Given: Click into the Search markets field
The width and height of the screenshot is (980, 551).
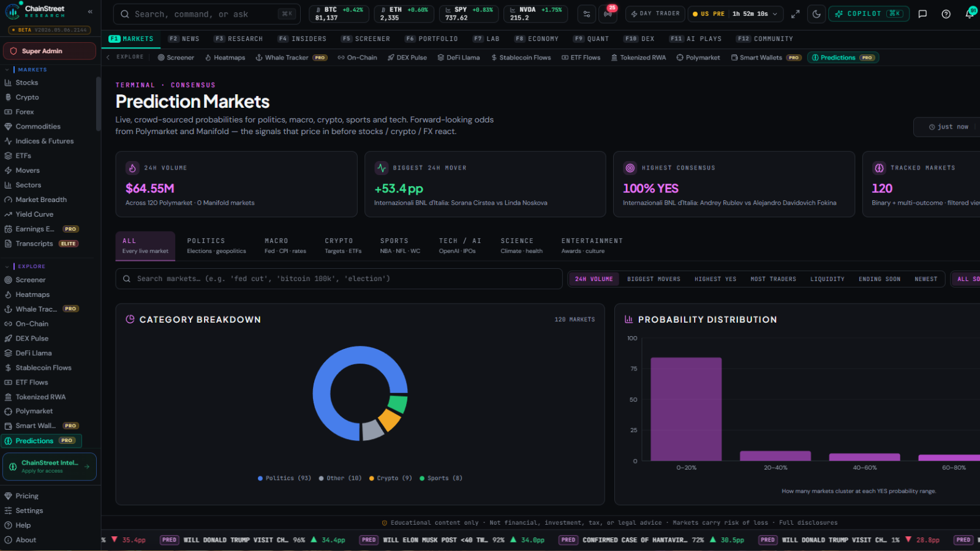Looking at the screenshot, I should 339,279.
